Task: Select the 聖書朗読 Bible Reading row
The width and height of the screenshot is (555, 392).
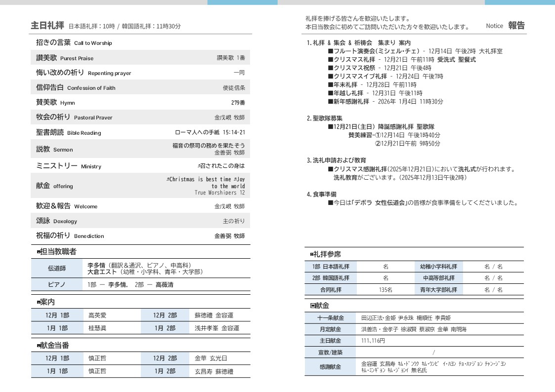Action: click(x=68, y=132)
